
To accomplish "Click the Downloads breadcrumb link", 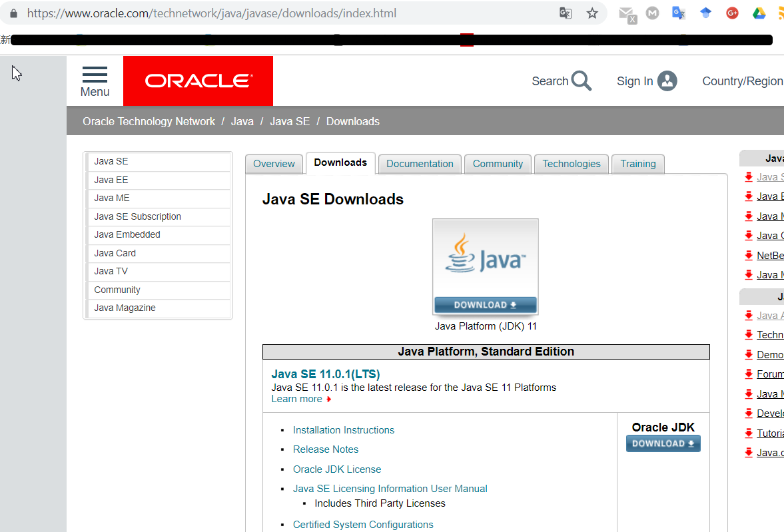I will (353, 121).
